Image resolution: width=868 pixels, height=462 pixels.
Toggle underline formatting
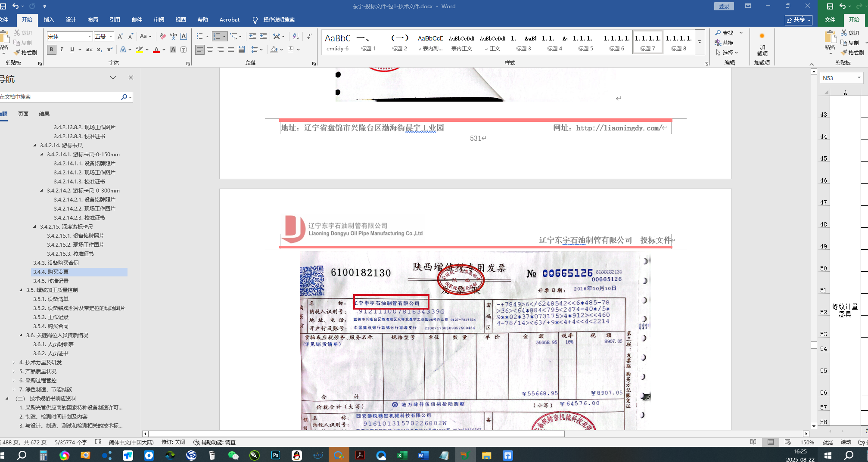click(x=72, y=50)
